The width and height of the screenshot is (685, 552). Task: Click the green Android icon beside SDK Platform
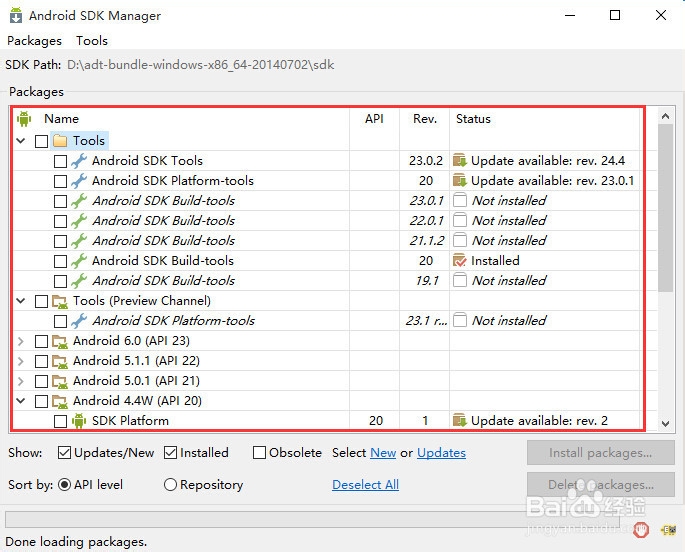tap(79, 421)
